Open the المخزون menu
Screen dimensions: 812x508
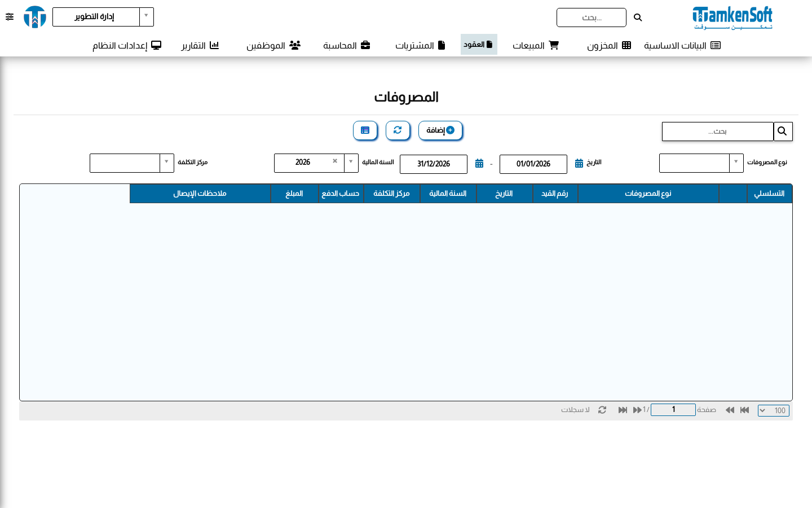click(x=609, y=45)
